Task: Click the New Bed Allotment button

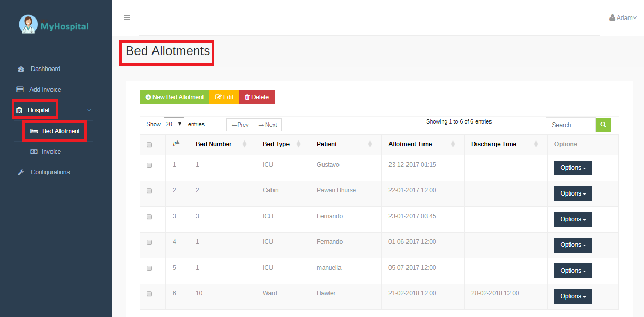Action: pos(174,97)
